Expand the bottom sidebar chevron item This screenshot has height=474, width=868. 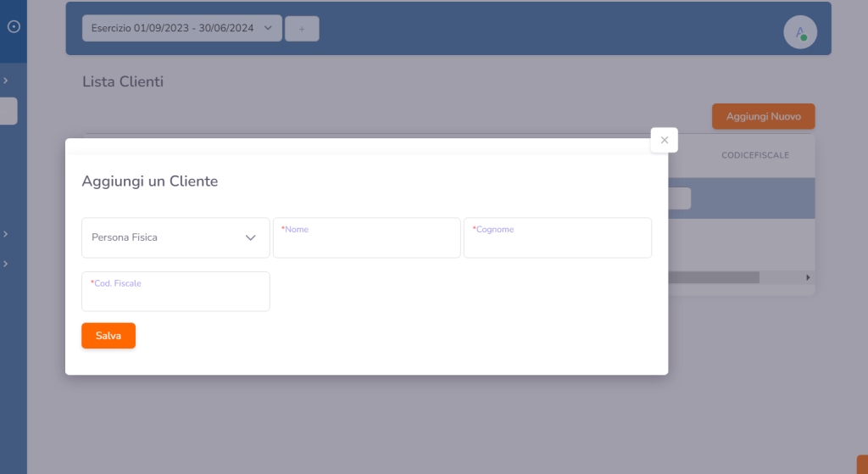(6, 264)
